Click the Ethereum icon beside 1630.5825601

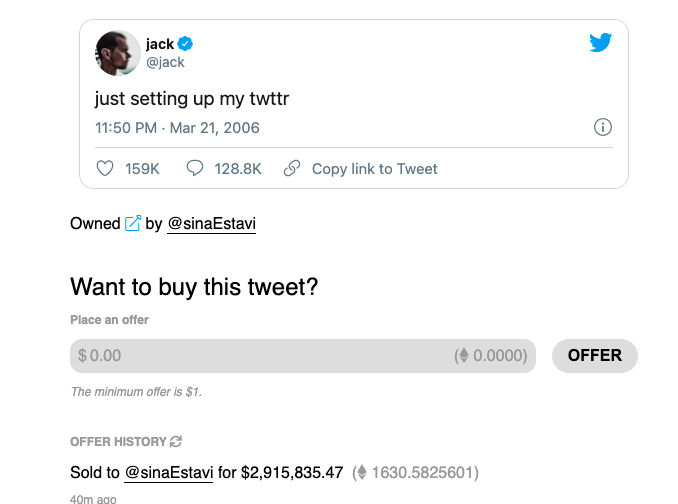(361, 471)
